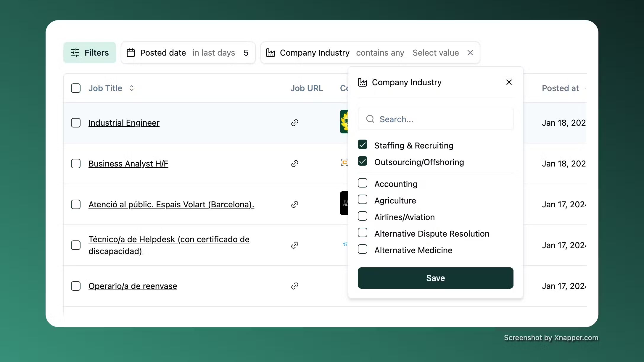Click the calendar icon on Posted date filter
The height and width of the screenshot is (362, 644).
click(x=131, y=52)
